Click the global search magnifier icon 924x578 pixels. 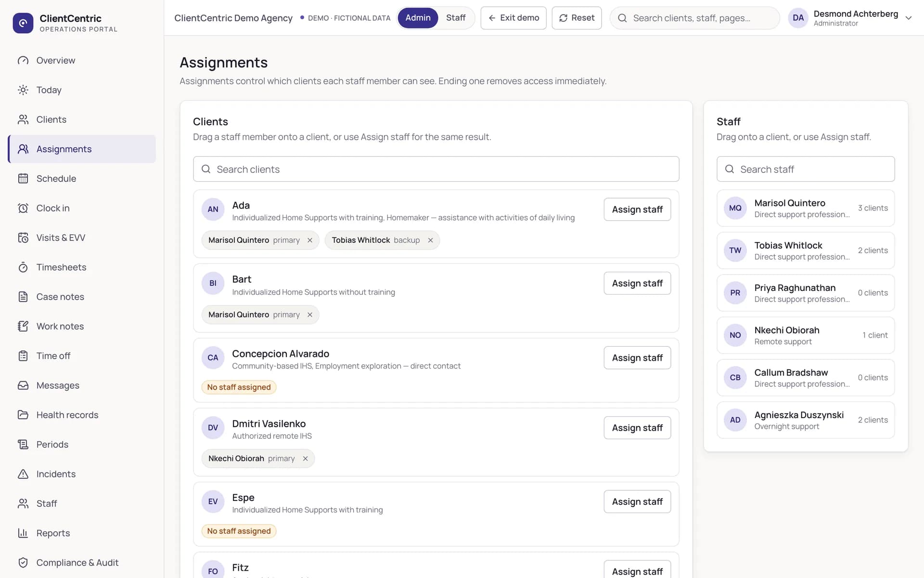coord(622,18)
